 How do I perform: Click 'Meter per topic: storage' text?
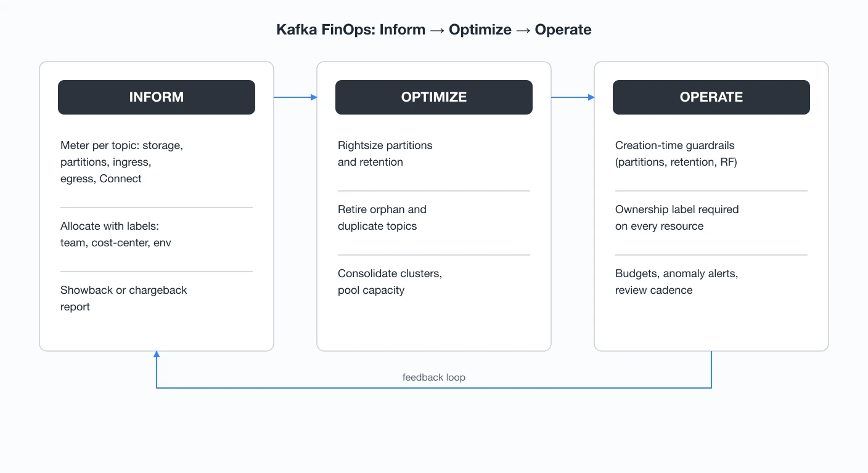pyautogui.click(x=120, y=145)
